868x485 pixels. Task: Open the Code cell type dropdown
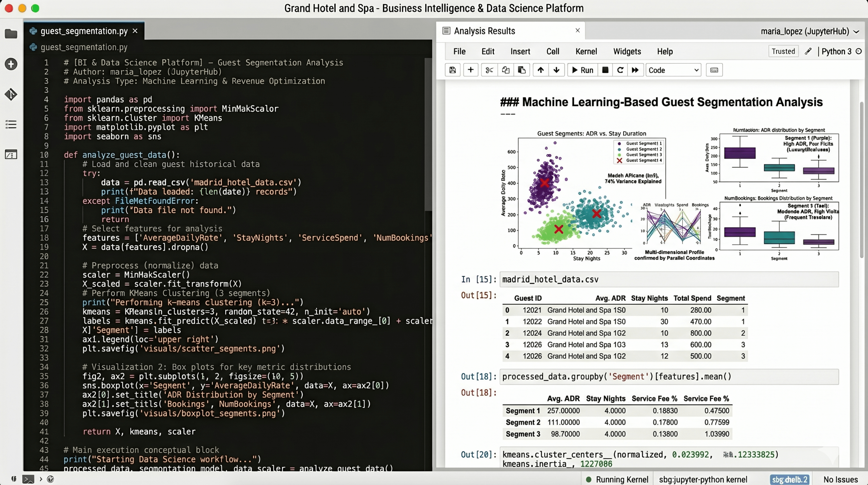673,70
